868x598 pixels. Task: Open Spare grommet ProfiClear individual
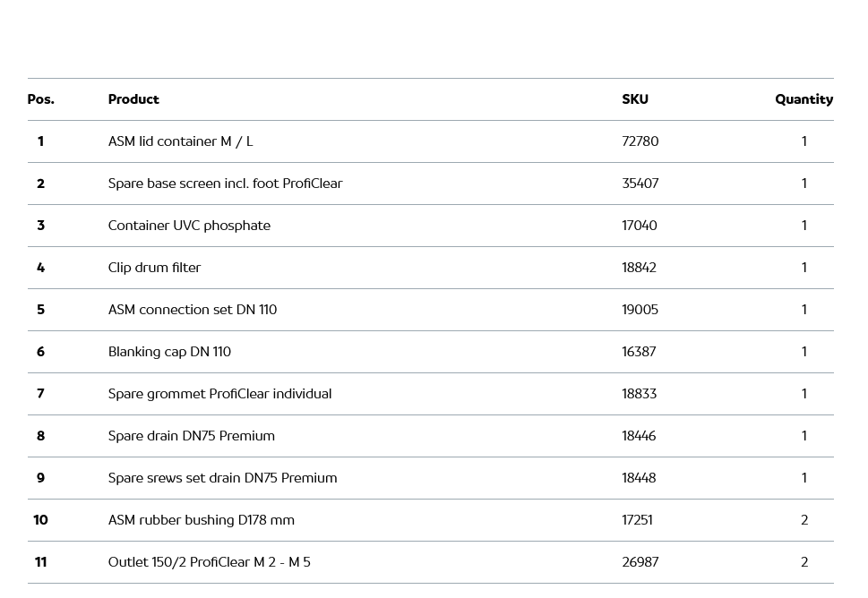point(219,394)
